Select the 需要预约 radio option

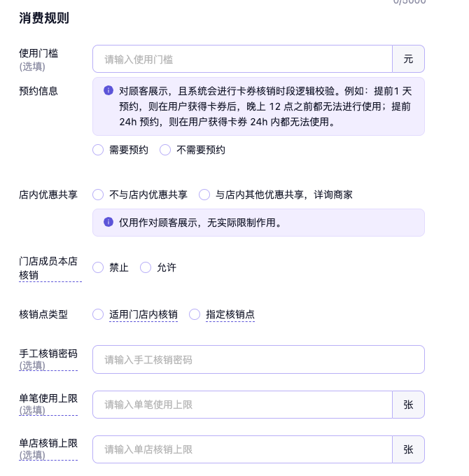pyautogui.click(x=98, y=150)
